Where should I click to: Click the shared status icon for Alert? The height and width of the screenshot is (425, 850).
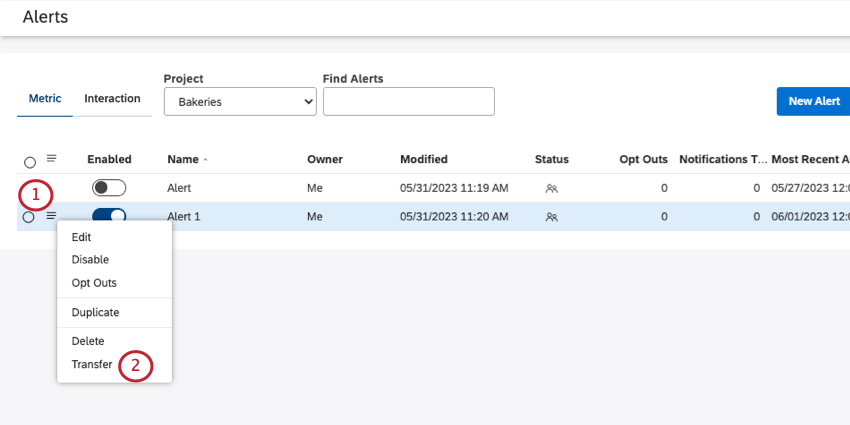coord(551,188)
